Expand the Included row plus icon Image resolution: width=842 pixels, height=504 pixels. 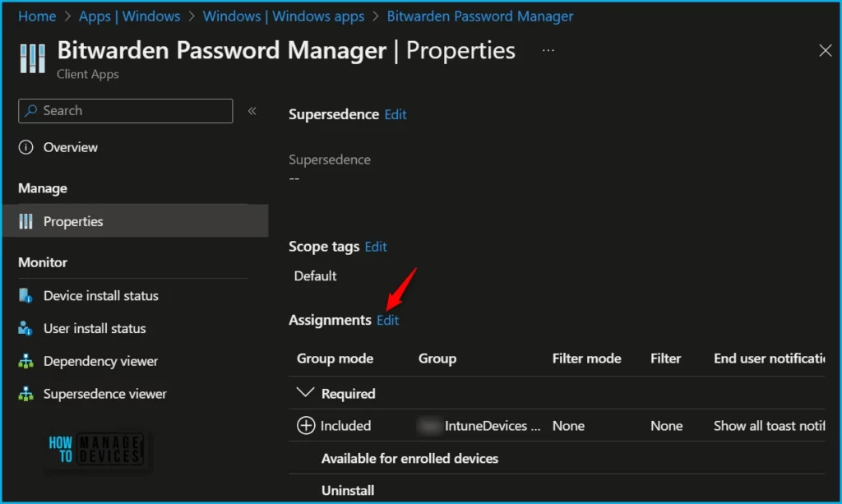pos(306,426)
